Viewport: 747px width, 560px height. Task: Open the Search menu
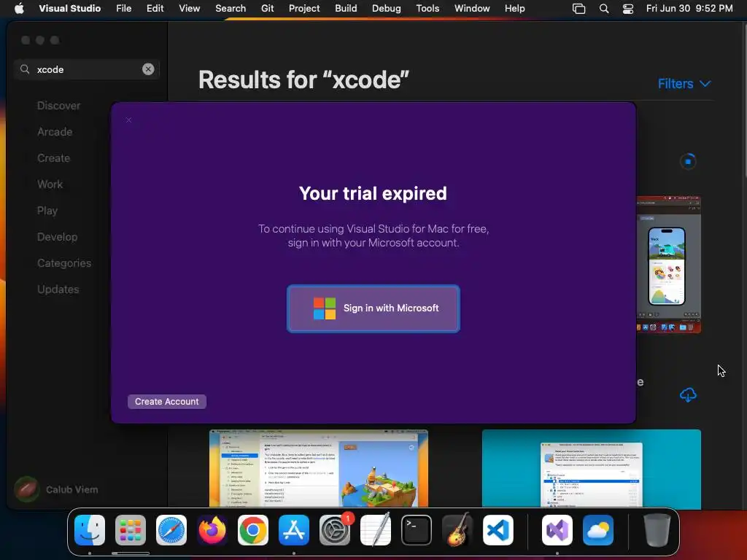[231, 8]
